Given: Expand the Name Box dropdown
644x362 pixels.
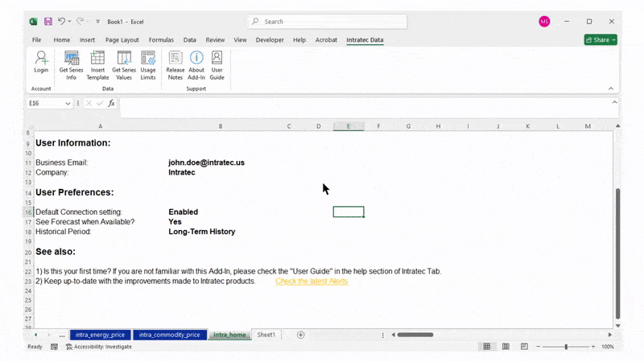Looking at the screenshot, I should [68, 103].
